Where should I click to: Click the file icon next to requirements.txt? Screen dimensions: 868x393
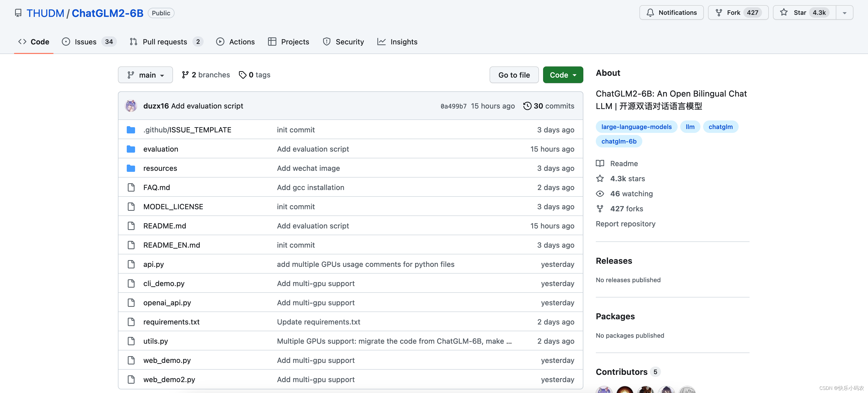coord(131,322)
